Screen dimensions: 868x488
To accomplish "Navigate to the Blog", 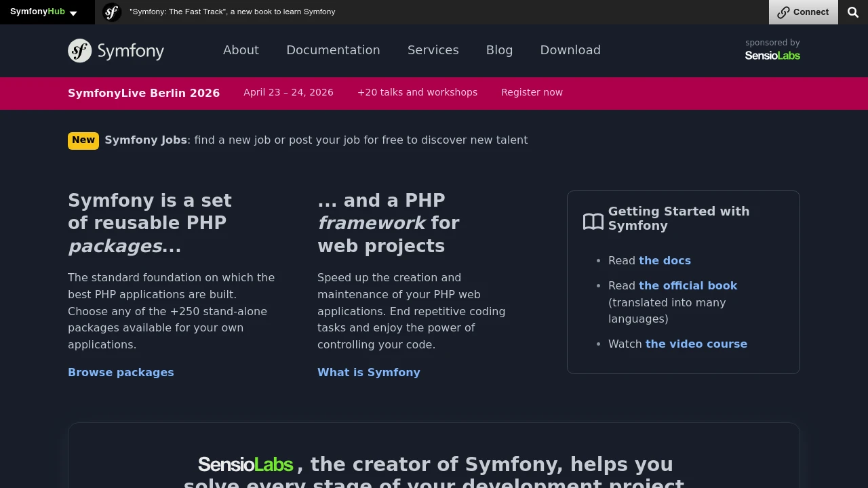I will (499, 50).
